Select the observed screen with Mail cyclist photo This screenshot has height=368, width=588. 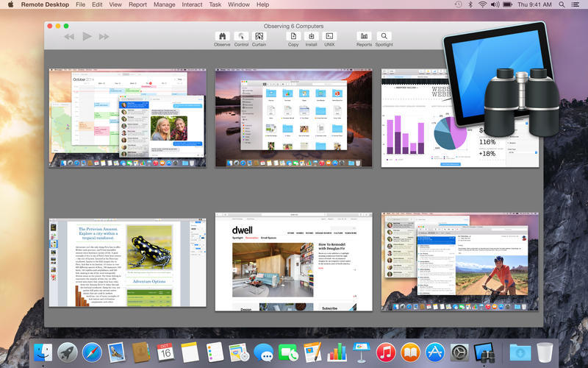tap(460, 262)
